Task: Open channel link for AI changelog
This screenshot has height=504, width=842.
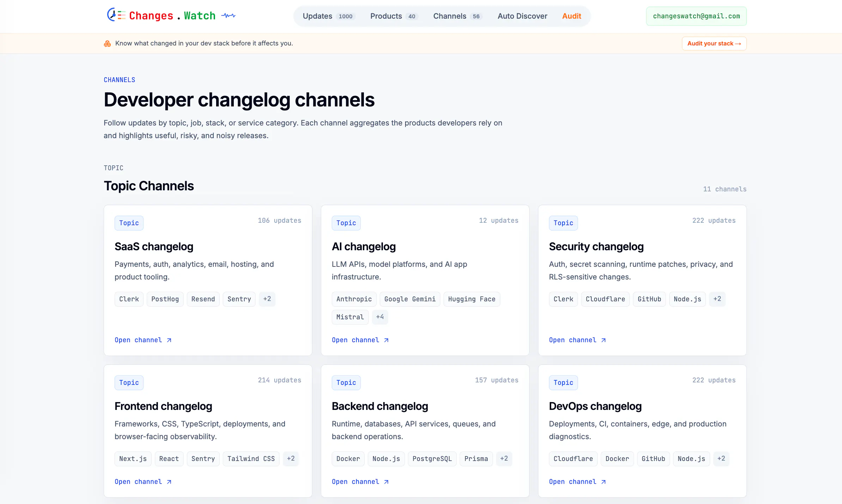Action: 360,340
